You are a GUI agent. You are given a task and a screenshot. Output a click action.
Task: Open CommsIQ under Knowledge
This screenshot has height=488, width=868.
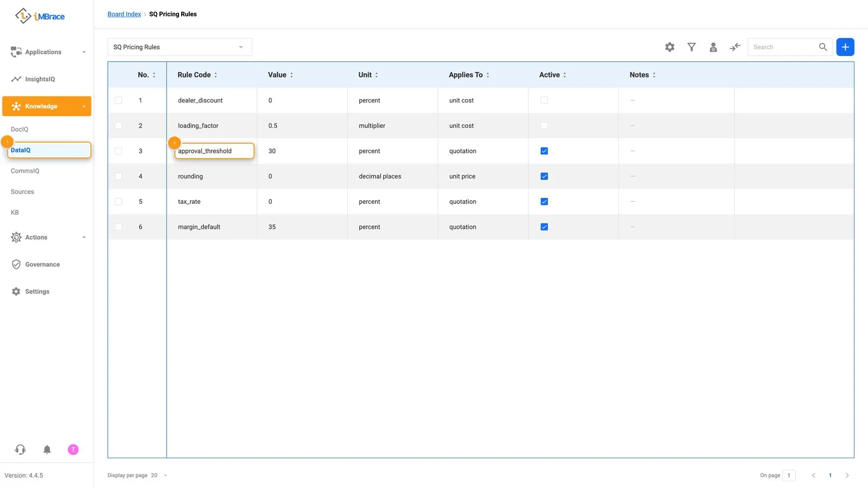coord(25,171)
